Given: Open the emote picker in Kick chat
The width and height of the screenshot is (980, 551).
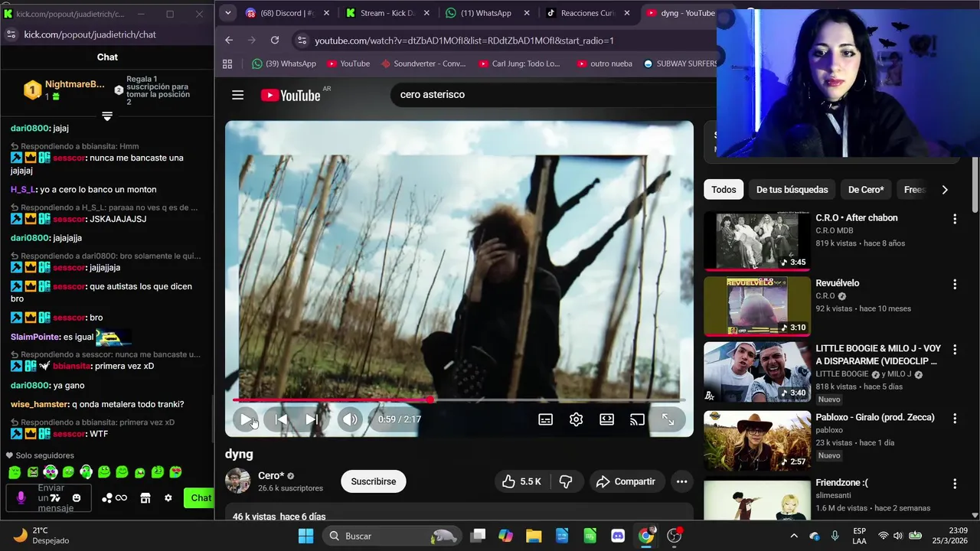Looking at the screenshot, I should click(x=77, y=498).
